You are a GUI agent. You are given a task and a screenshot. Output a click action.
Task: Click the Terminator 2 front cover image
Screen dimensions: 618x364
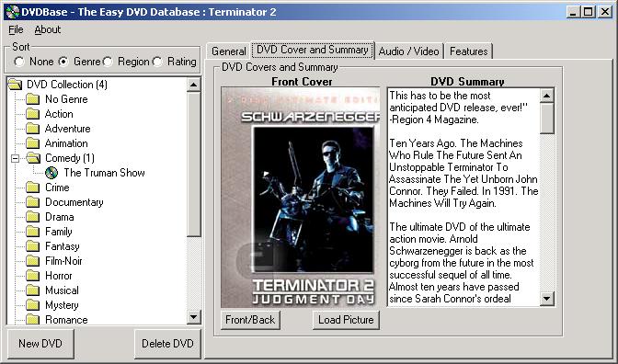(301, 198)
